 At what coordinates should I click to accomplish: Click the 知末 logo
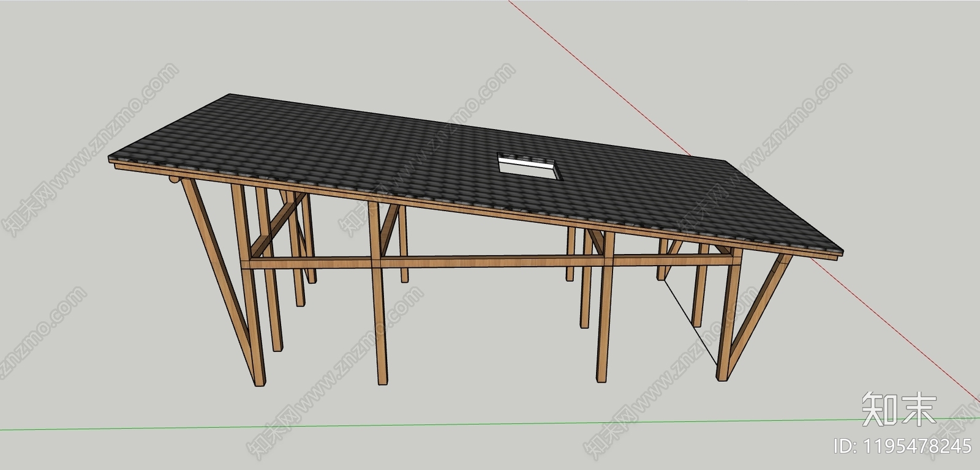click(899, 409)
